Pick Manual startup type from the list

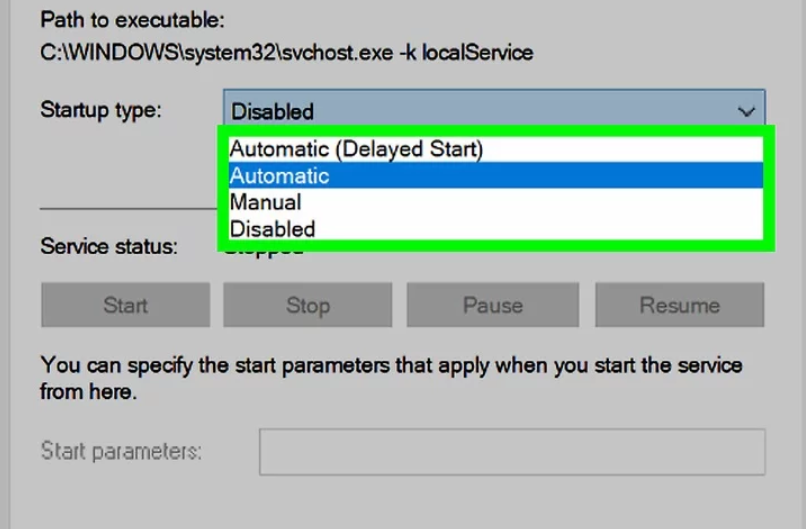point(265,202)
